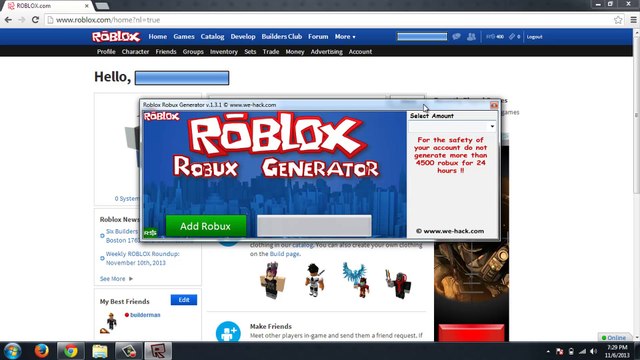
Task: Expand See More news arrow
Action: (x=131, y=279)
